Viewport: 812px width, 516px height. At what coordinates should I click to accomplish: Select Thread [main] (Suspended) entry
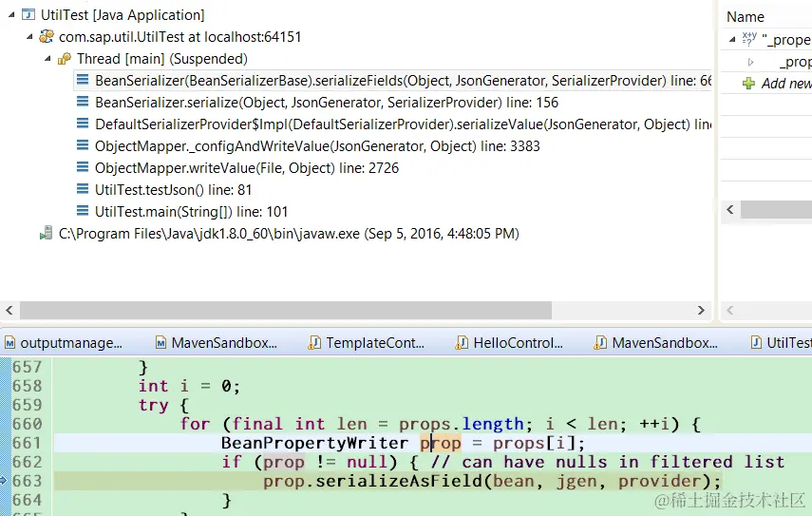point(162,59)
